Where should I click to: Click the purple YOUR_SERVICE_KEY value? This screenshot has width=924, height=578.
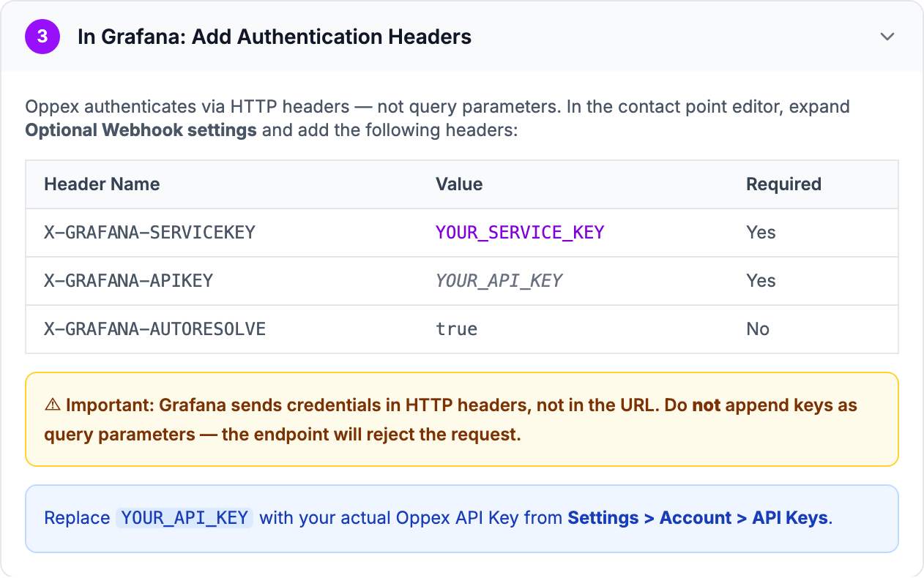pos(520,233)
